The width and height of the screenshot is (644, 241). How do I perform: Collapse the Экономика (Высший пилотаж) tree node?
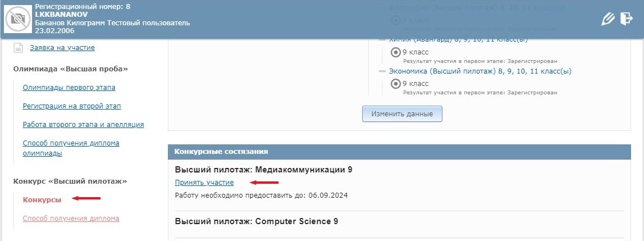coord(382,71)
